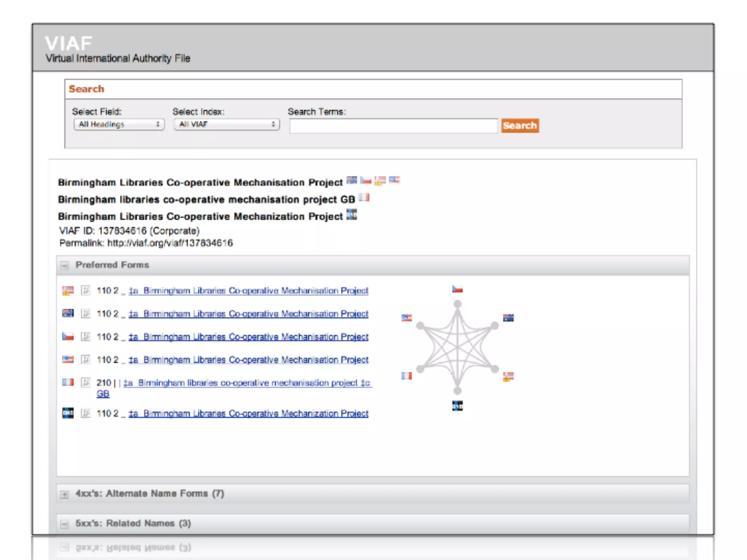The height and width of the screenshot is (560, 747).
Task: Click the Australian flag right of the star graph
Action: tap(508, 318)
